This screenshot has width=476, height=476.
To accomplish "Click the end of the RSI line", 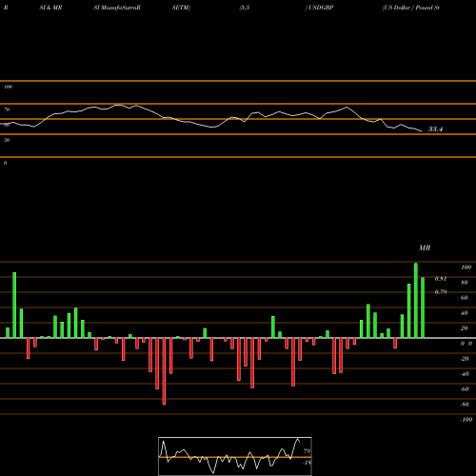I will (422, 131).
